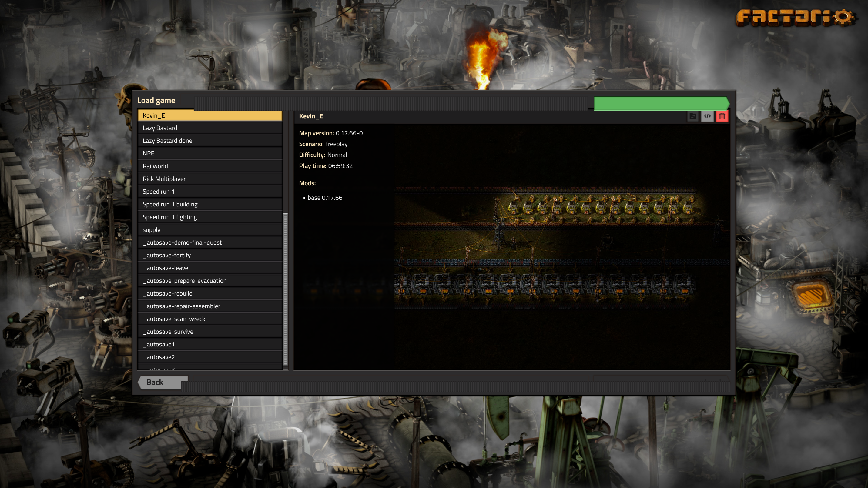Choose the Speed run 1 save
The image size is (868, 488).
tap(210, 192)
